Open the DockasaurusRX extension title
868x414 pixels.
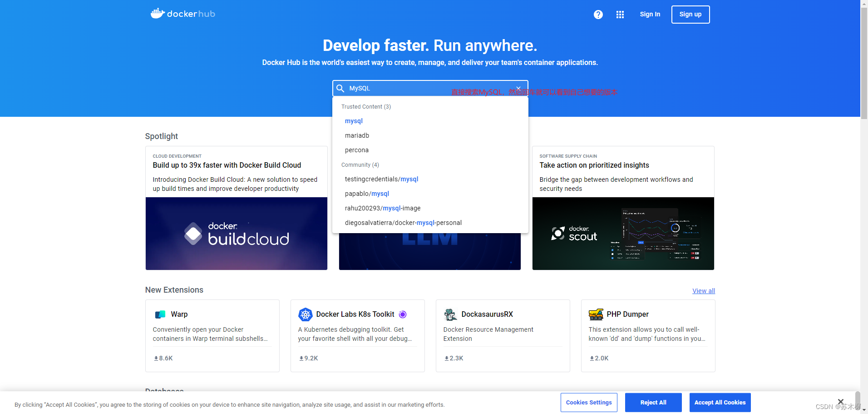coord(487,314)
